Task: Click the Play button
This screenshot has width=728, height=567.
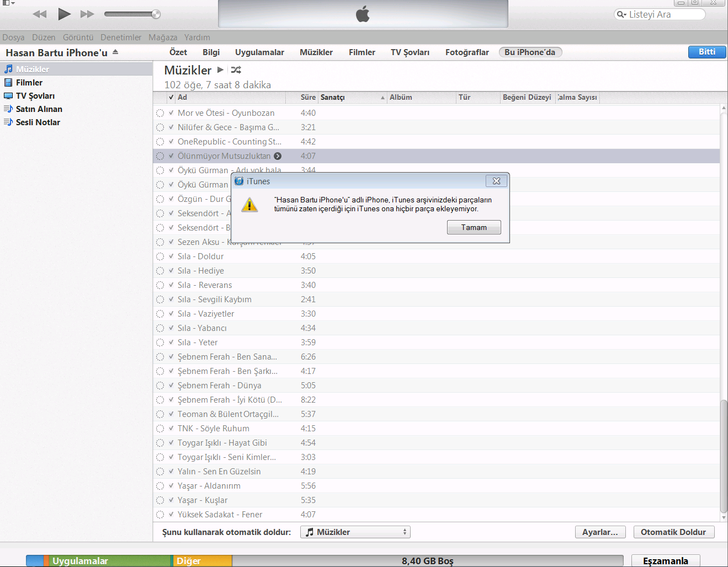Action: coord(64,14)
